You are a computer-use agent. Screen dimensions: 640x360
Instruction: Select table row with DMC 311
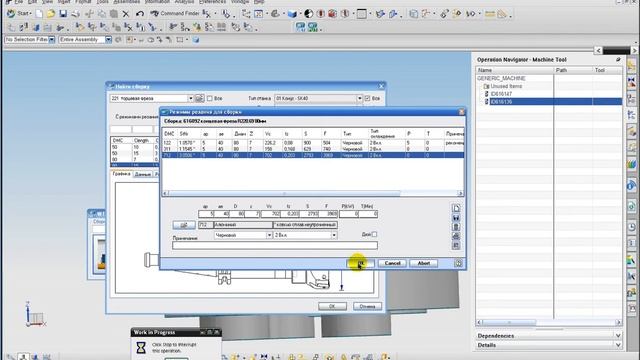313,149
